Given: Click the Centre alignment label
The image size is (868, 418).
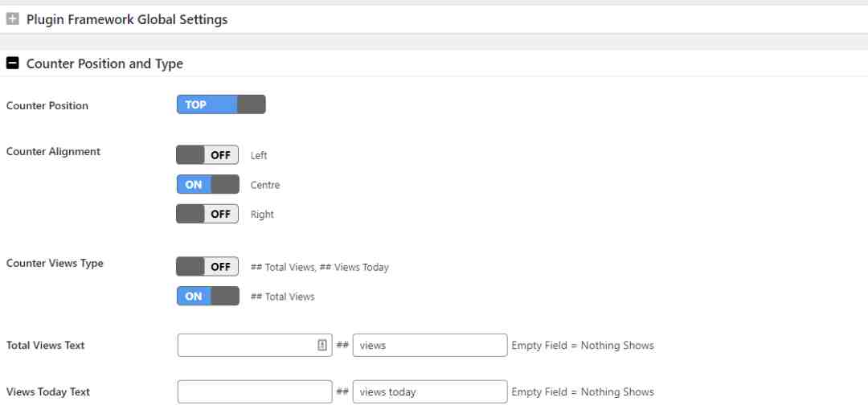Looking at the screenshot, I should click(x=264, y=185).
